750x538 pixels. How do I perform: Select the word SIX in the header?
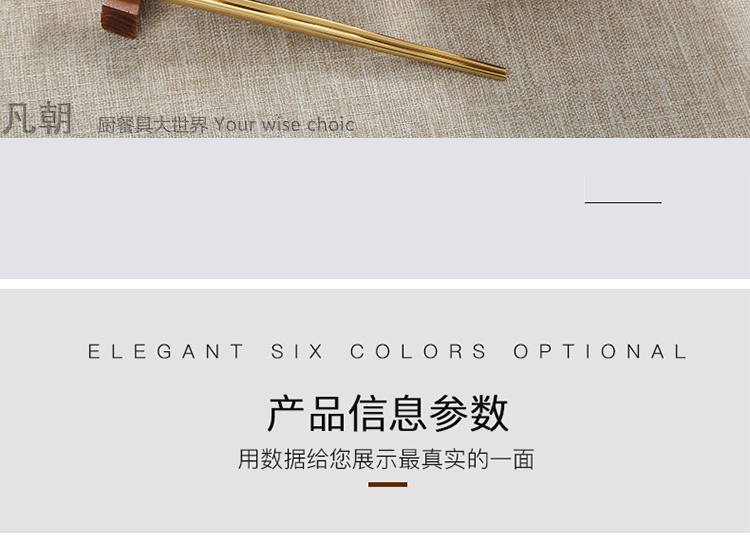[x=297, y=351]
